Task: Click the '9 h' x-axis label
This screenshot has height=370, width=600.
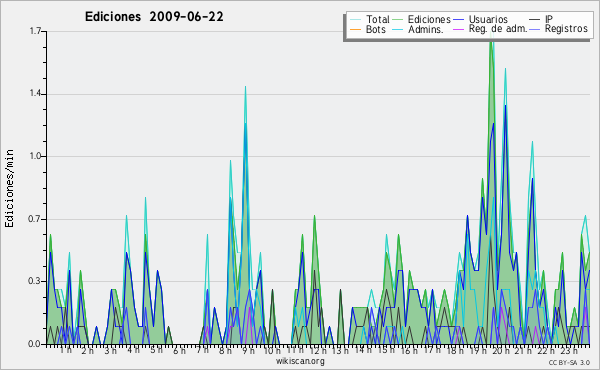Action: 248,351
